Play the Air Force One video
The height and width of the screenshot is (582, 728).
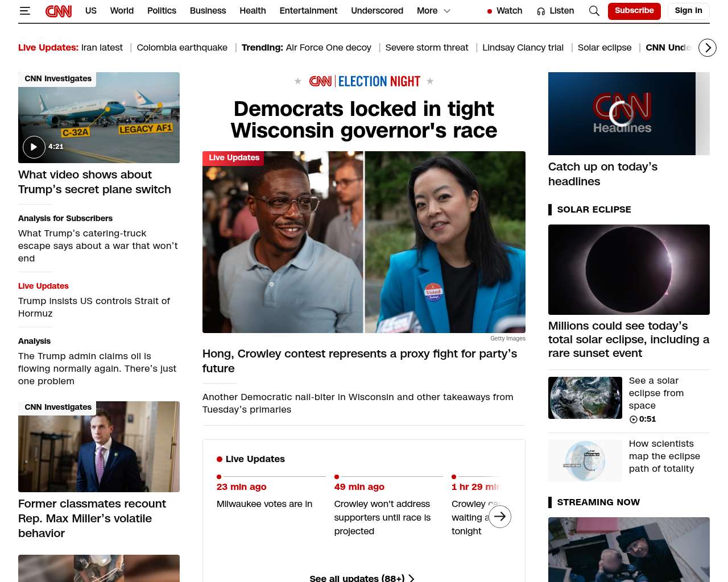pos(34,147)
